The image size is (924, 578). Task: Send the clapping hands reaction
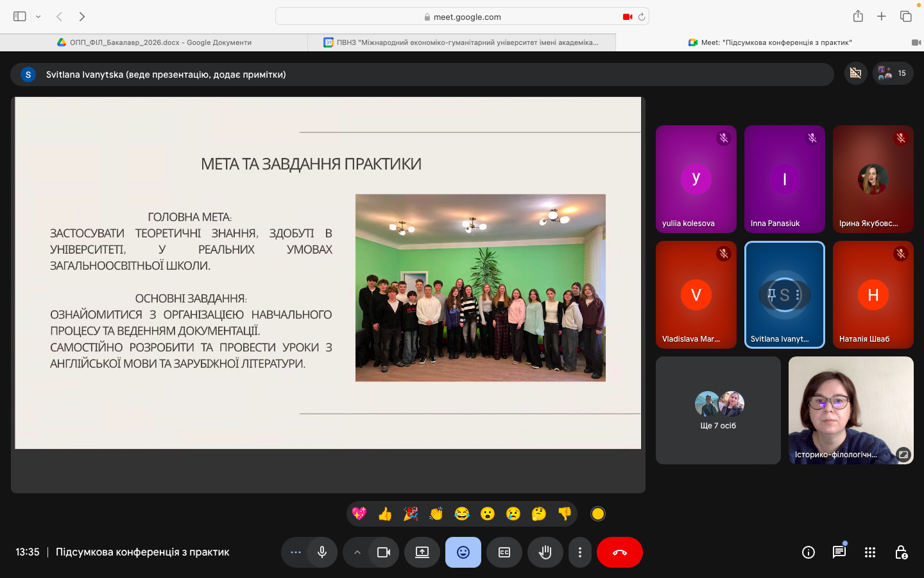tap(436, 514)
